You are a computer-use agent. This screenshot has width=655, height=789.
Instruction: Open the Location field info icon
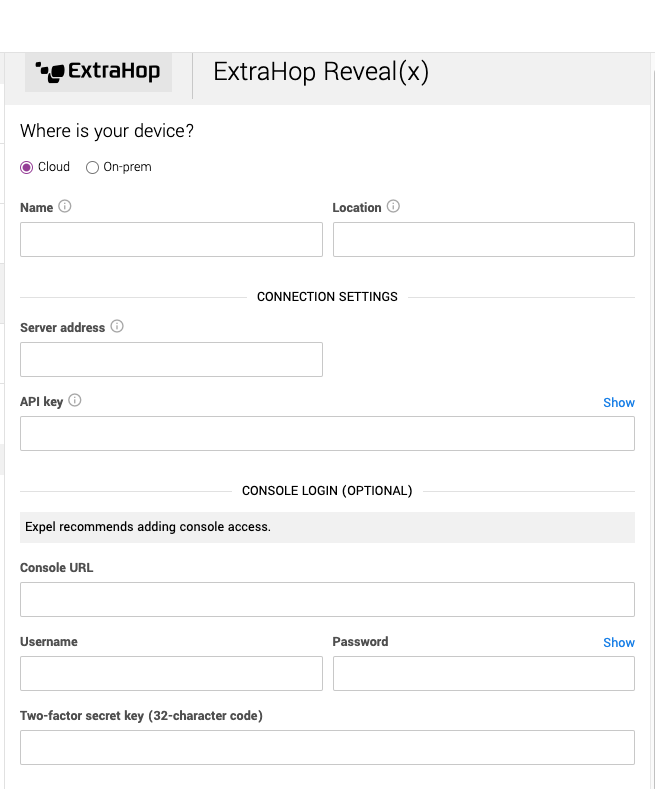coord(393,206)
